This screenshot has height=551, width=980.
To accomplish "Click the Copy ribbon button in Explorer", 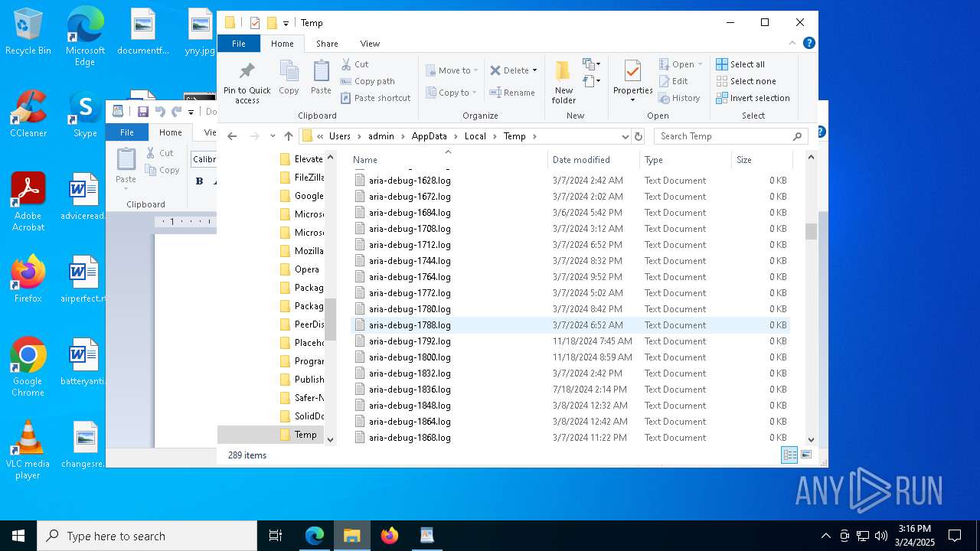I will (289, 78).
